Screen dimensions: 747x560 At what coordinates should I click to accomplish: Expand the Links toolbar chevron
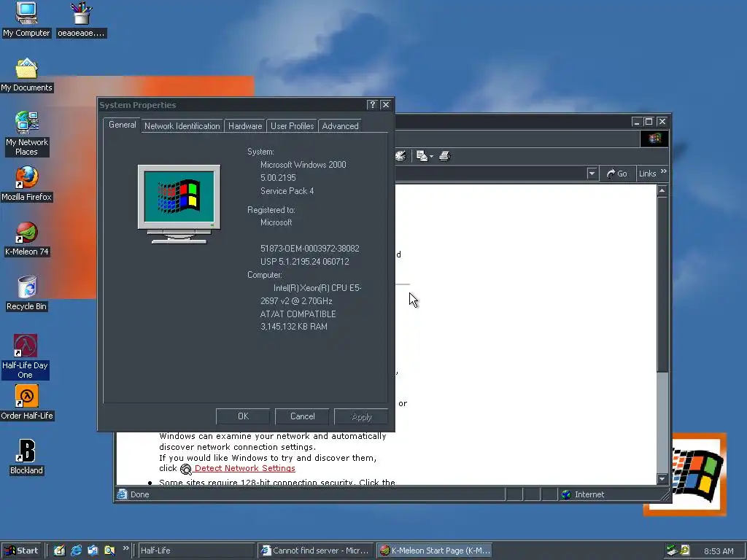(664, 171)
